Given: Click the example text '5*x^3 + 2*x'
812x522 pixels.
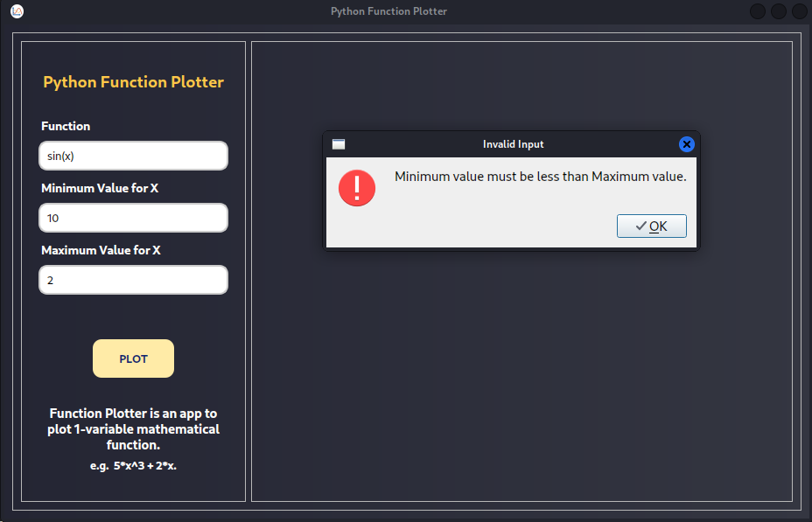Looking at the screenshot, I should [x=145, y=466].
